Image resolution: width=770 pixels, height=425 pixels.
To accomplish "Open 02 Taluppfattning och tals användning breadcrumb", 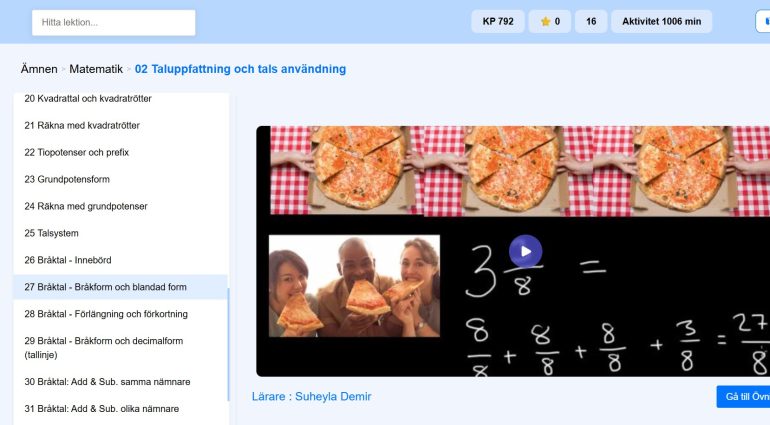I will (240, 69).
